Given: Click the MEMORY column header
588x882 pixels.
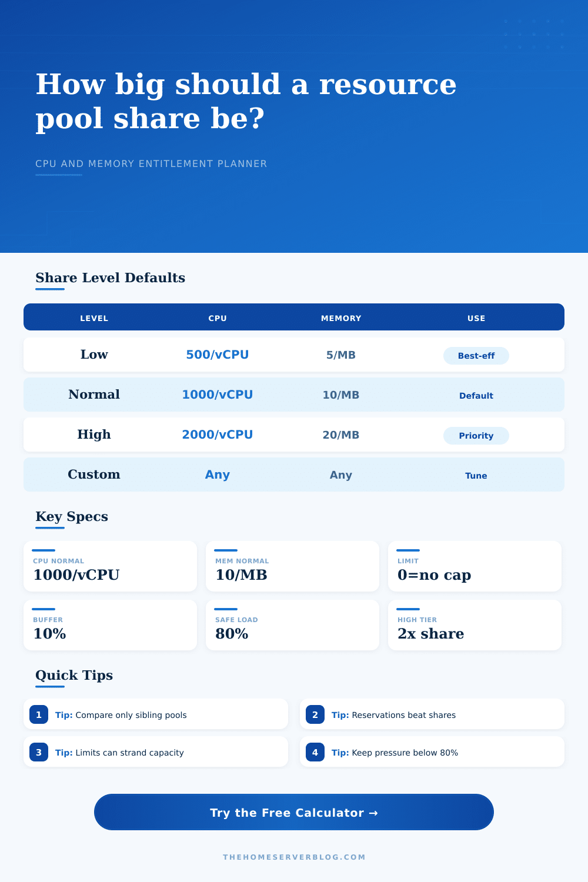Looking at the screenshot, I should tap(341, 318).
